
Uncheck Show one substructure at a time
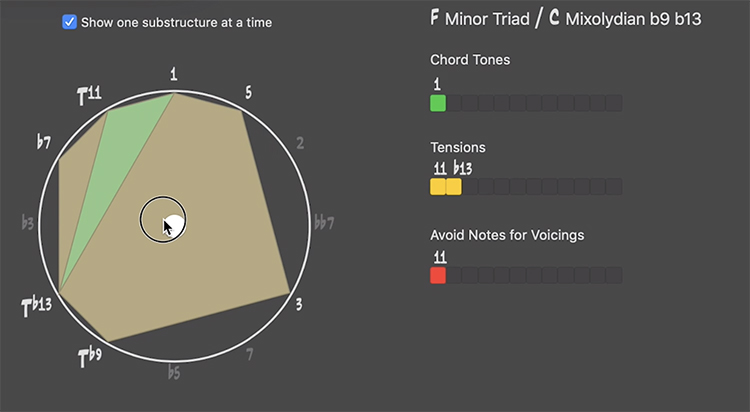[69, 22]
